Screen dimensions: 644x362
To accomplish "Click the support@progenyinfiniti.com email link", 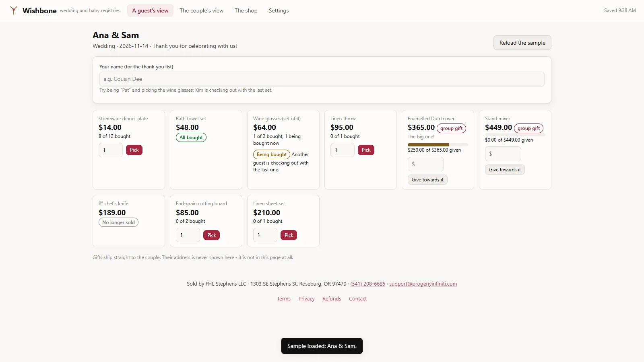I will 423,284.
